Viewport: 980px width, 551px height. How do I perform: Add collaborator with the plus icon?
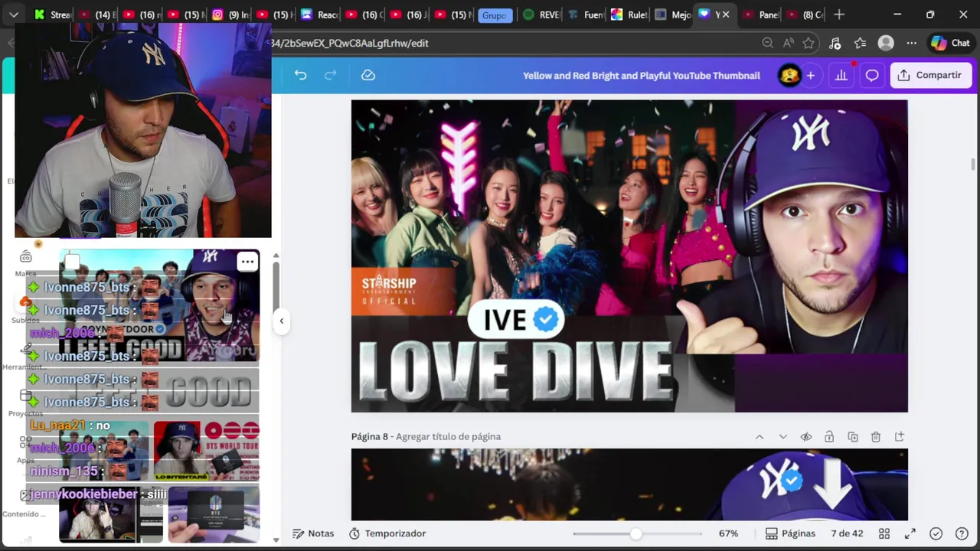(x=811, y=75)
